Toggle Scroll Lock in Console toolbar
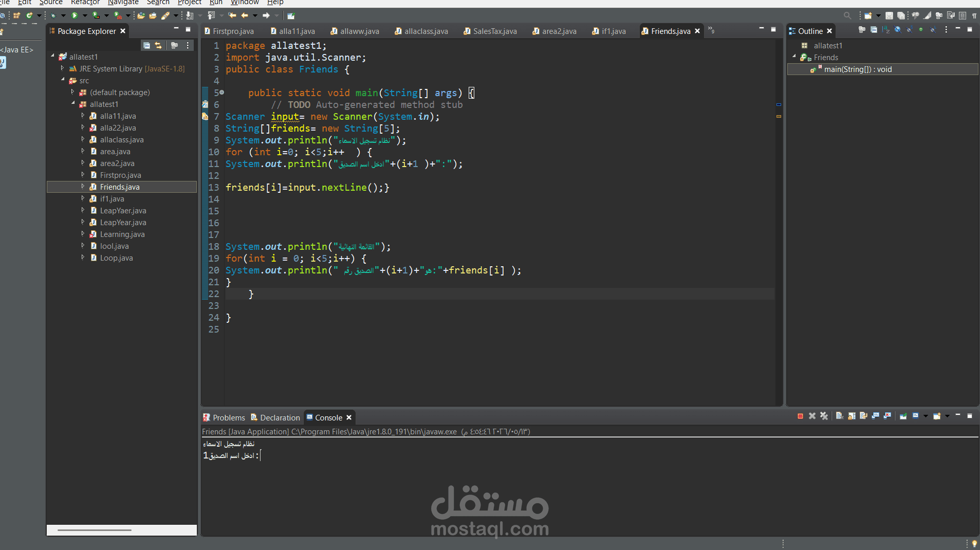 pyautogui.click(x=852, y=416)
